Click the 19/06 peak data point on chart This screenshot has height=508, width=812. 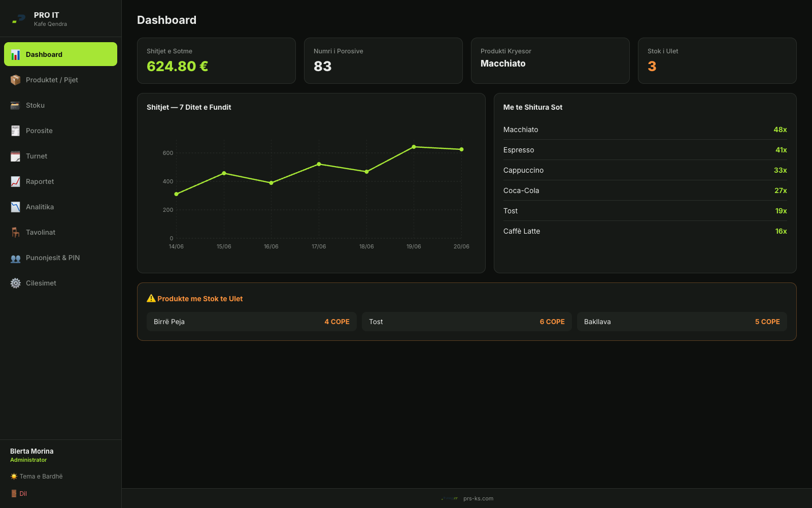pyautogui.click(x=414, y=147)
